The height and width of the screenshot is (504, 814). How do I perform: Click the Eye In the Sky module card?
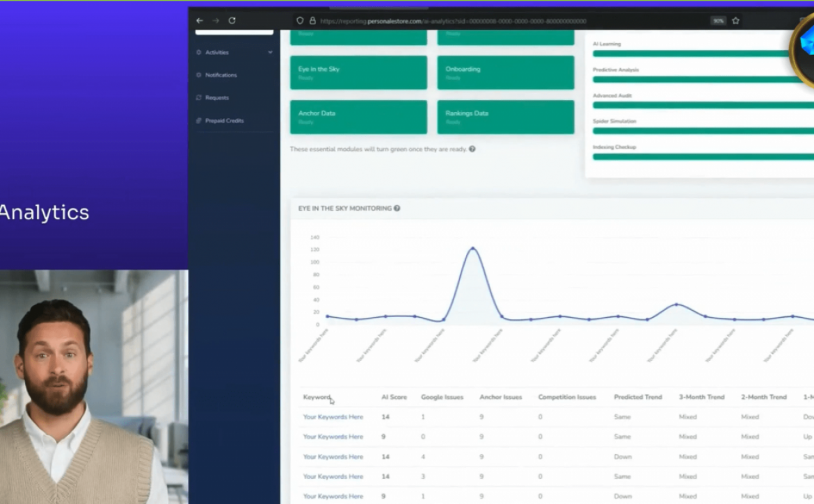(359, 72)
